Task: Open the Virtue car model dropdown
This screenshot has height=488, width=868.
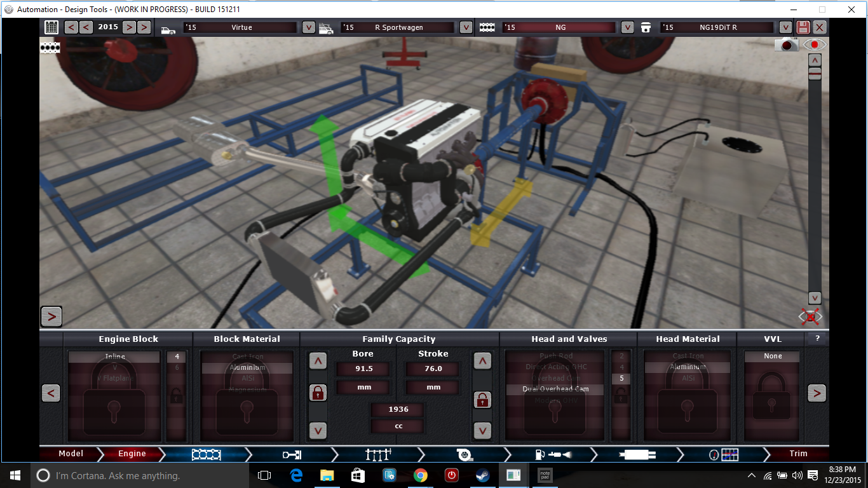Action: [x=308, y=27]
